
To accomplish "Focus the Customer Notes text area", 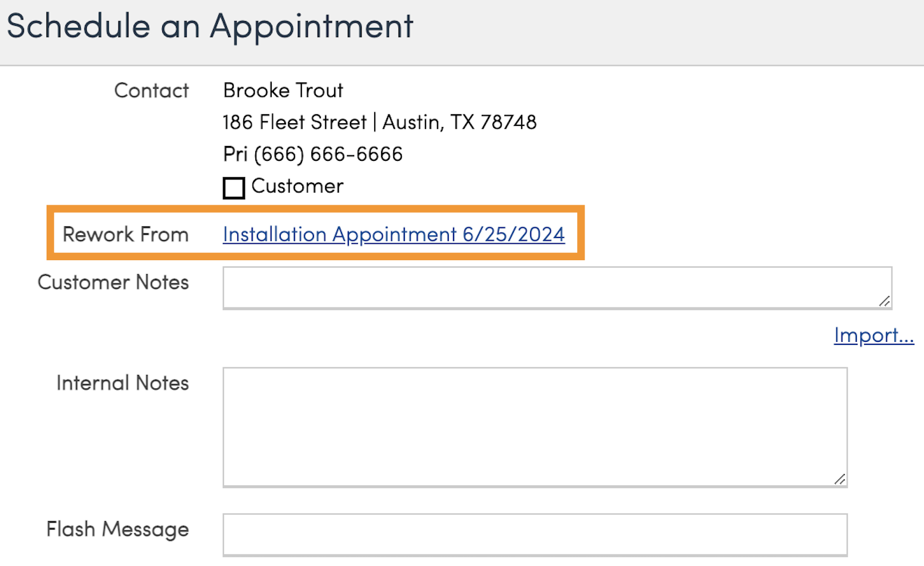I will click(550, 287).
